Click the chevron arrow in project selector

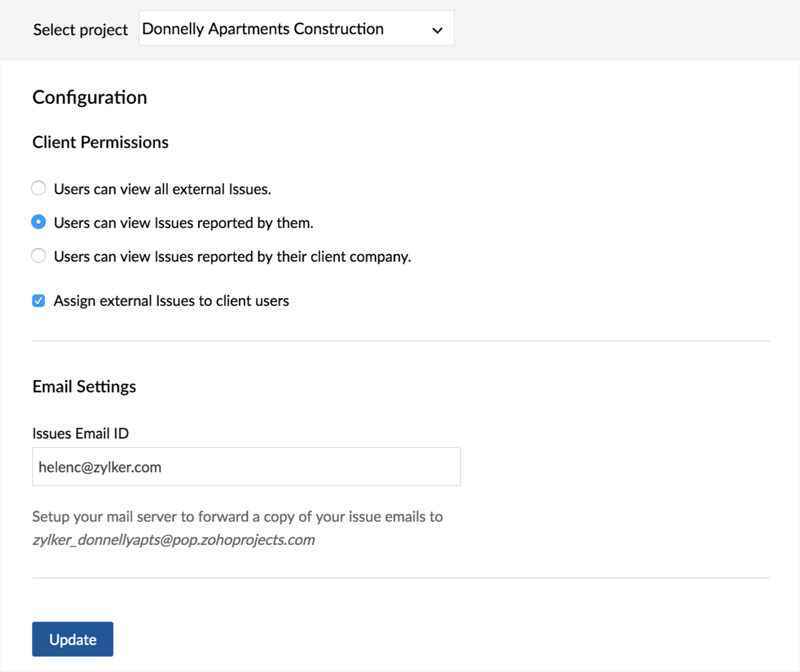(x=437, y=30)
